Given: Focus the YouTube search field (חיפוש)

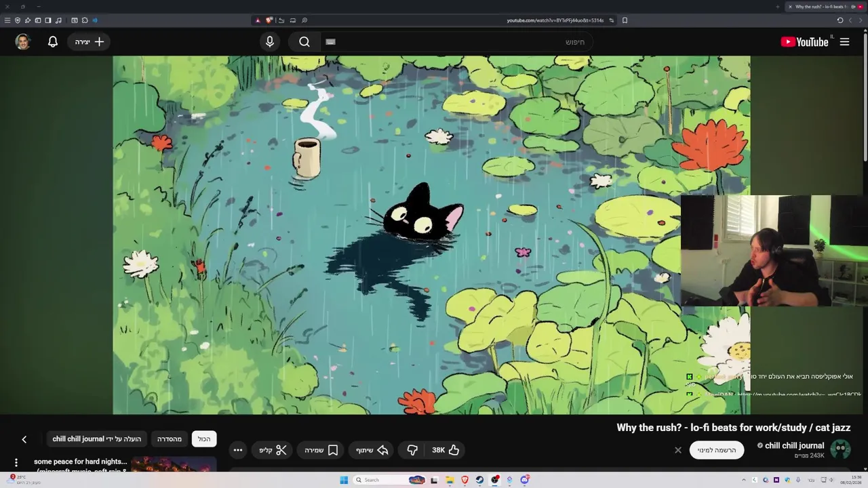Looking at the screenshot, I should (458, 42).
